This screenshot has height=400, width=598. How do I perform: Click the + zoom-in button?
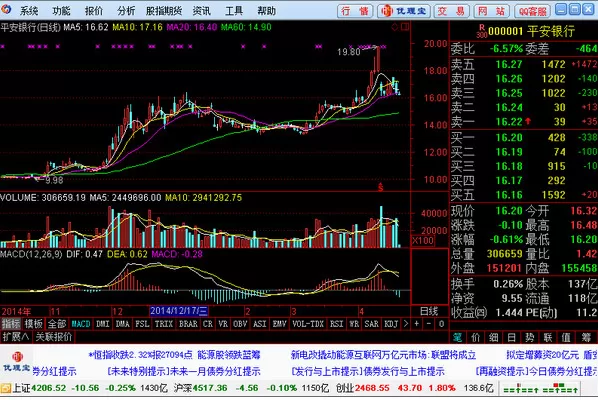(416, 324)
